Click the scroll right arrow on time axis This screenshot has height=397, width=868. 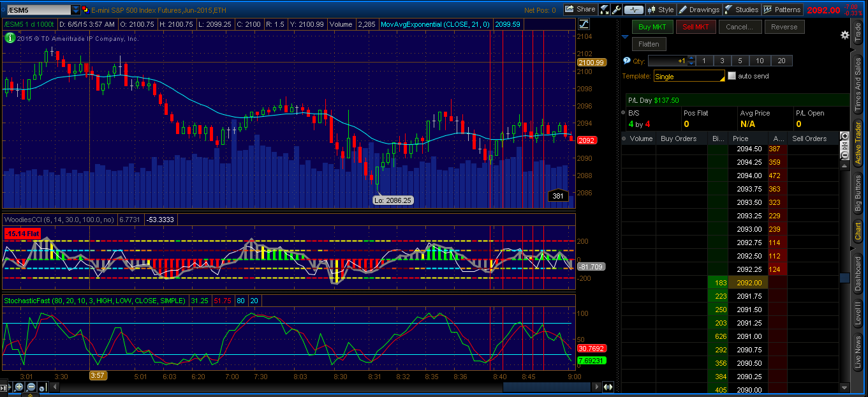(x=598, y=387)
